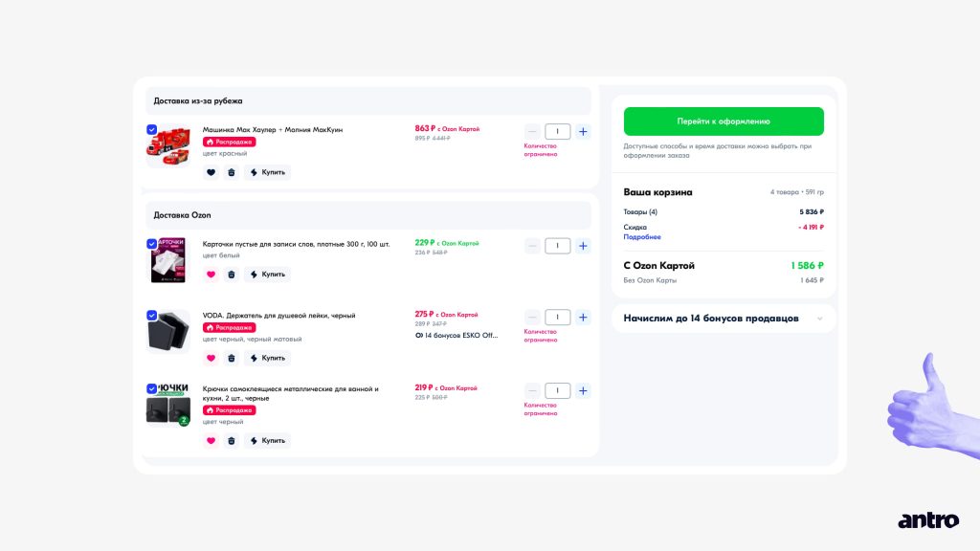Click the 14 бонусов ESKO Off... label
This screenshot has height=551, width=980.
457,336
